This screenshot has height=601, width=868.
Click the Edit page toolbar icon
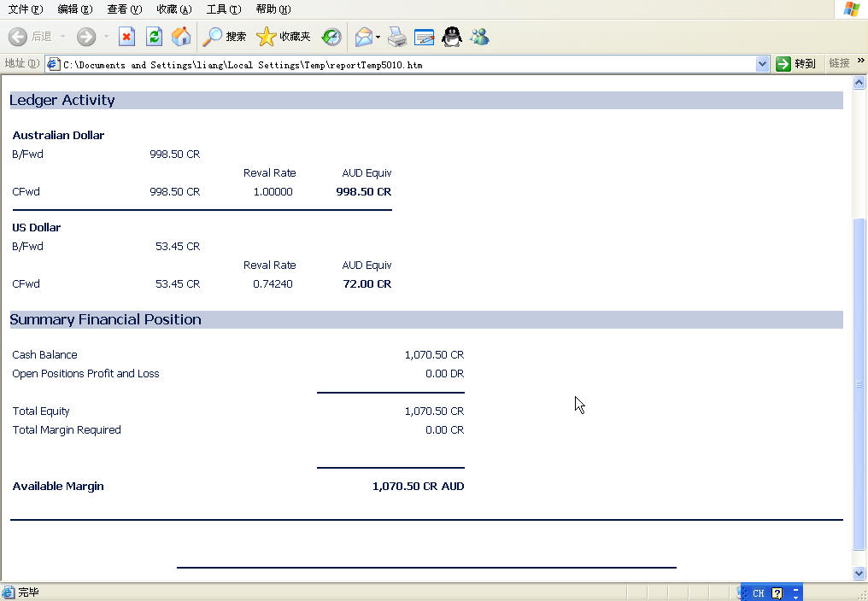(424, 37)
